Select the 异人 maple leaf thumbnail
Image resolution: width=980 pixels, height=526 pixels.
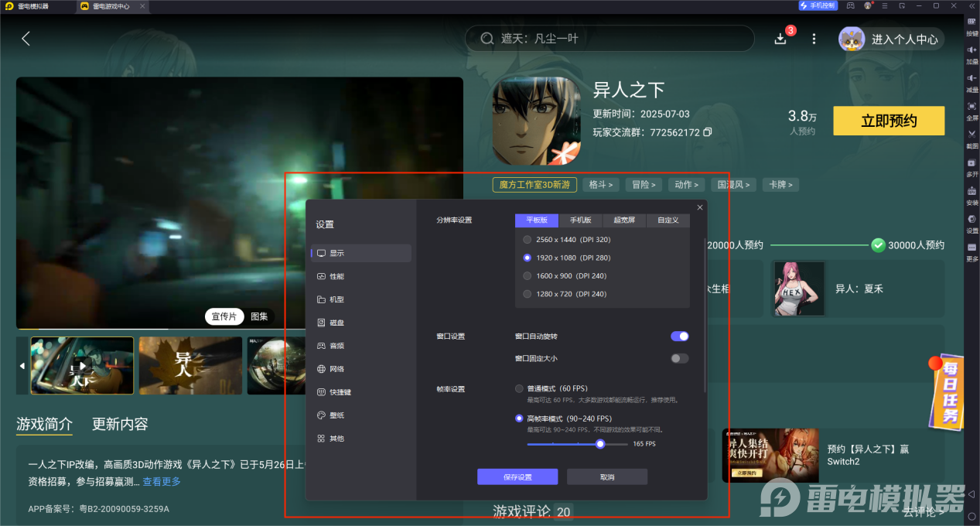[x=190, y=366]
